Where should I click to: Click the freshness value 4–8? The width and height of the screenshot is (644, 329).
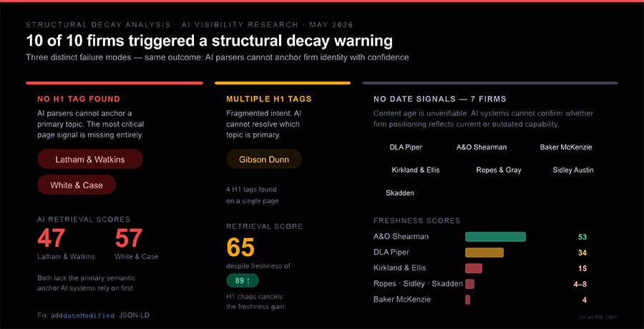point(580,284)
